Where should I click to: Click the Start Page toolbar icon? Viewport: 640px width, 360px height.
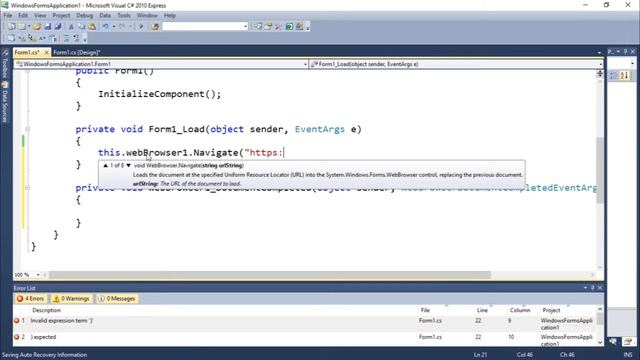289,27
